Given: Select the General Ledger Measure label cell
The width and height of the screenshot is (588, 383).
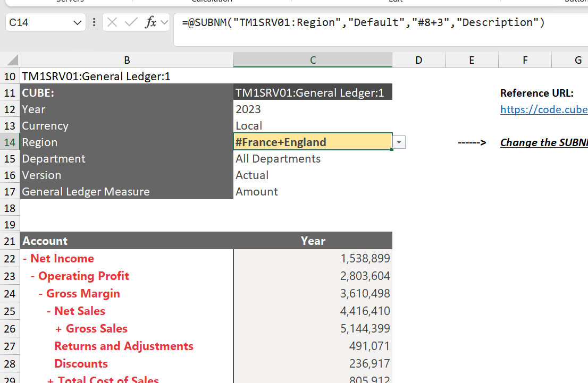Looking at the screenshot, I should click(127, 192).
